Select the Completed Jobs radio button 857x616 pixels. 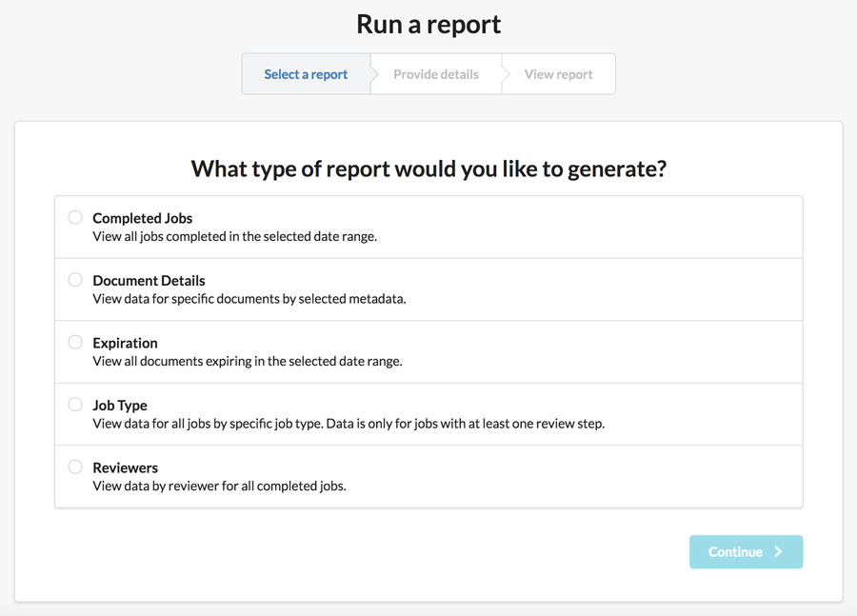click(75, 217)
